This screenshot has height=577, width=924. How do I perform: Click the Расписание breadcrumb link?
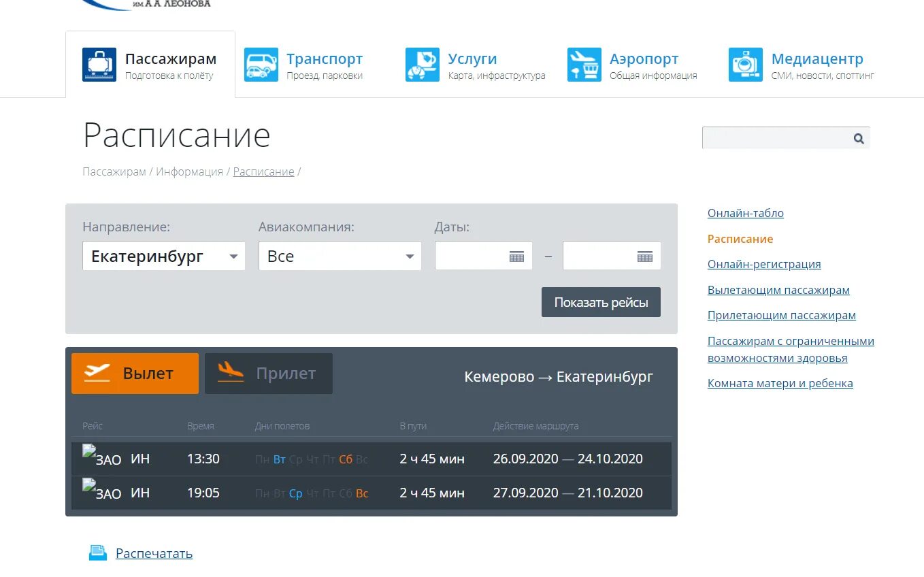click(x=263, y=171)
